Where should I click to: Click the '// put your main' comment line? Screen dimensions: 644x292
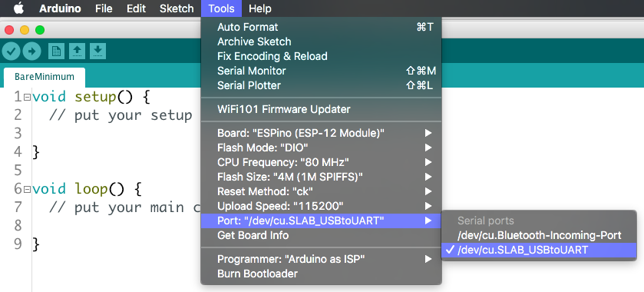[125, 207]
